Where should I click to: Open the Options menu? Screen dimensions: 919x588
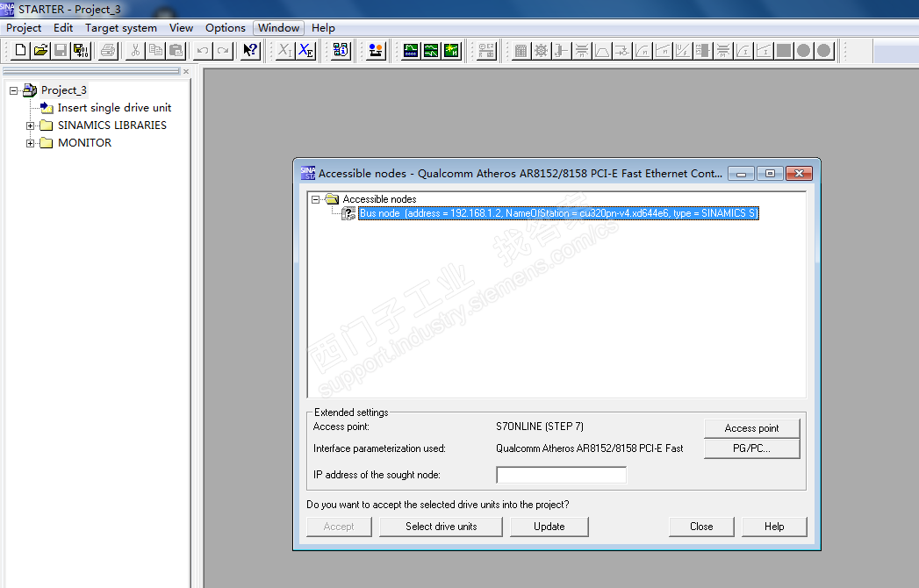(x=225, y=27)
